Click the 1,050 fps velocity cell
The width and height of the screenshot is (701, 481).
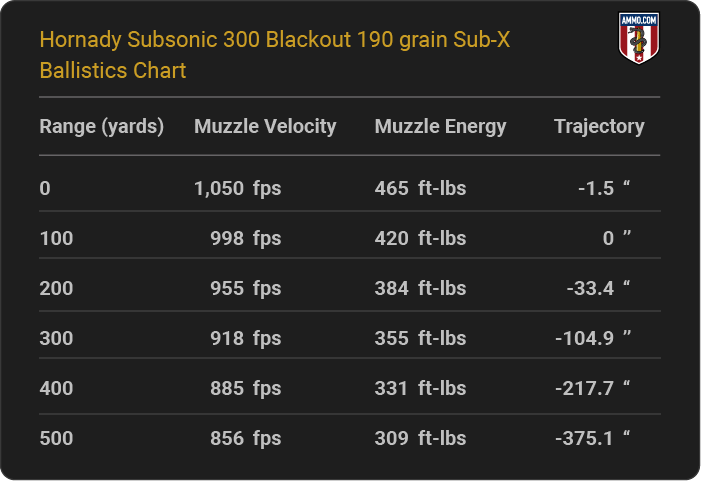point(237,188)
